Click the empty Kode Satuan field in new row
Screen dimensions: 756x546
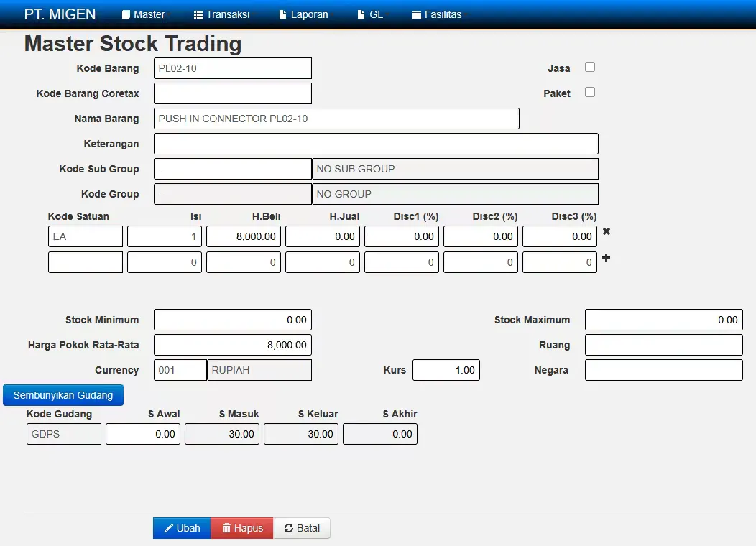click(x=86, y=262)
